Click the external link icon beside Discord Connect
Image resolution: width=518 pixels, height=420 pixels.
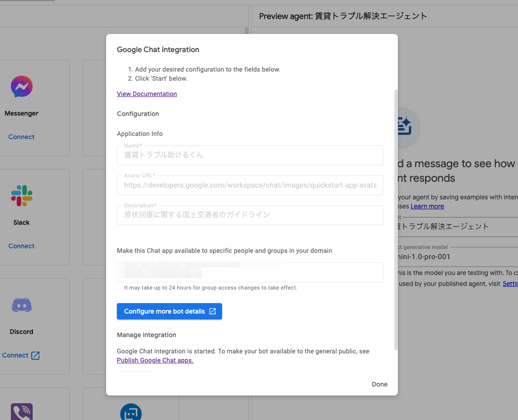click(x=35, y=356)
